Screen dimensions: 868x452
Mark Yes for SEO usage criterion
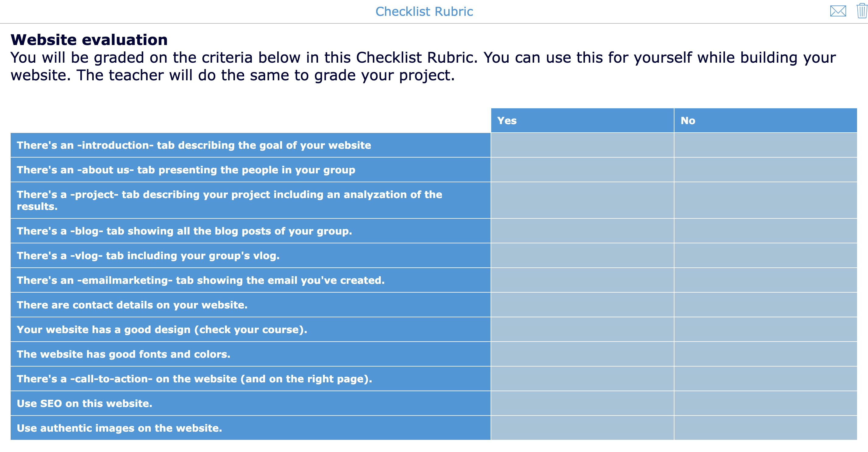(x=581, y=403)
